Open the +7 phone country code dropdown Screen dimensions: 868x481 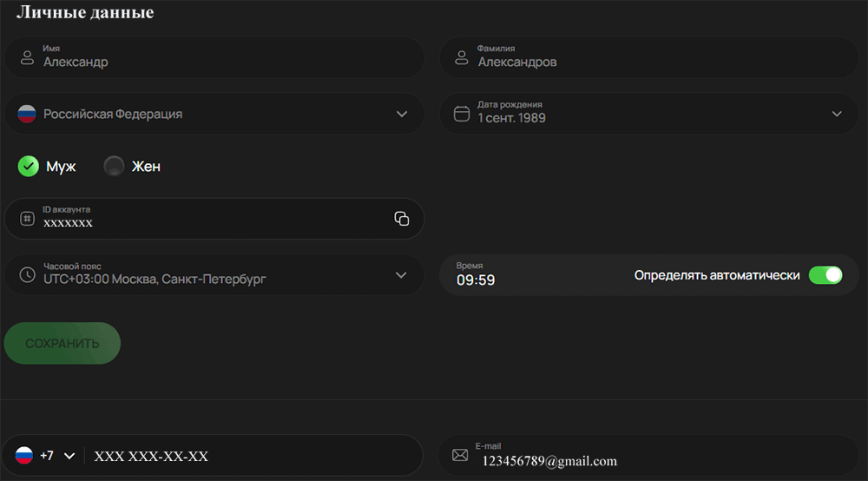point(69,456)
